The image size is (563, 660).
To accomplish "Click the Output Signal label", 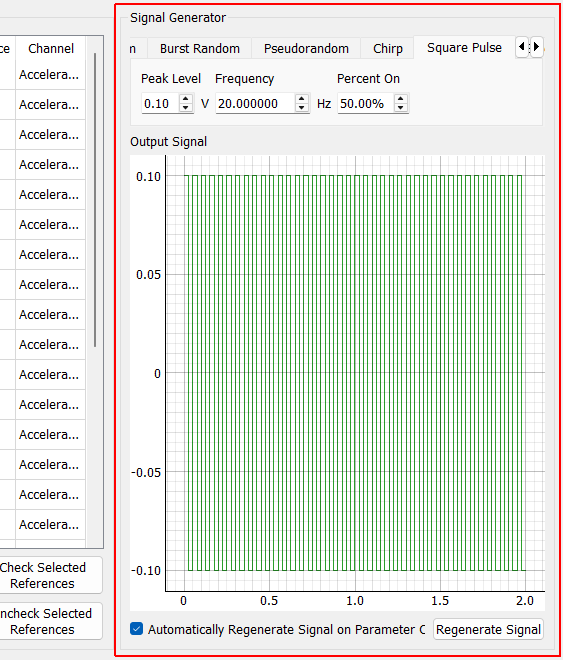I will (168, 142).
